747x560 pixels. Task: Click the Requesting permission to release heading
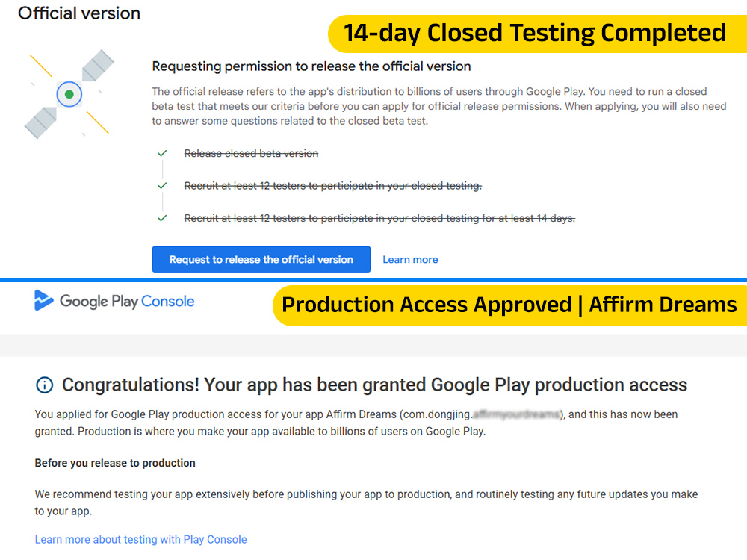[x=311, y=66]
